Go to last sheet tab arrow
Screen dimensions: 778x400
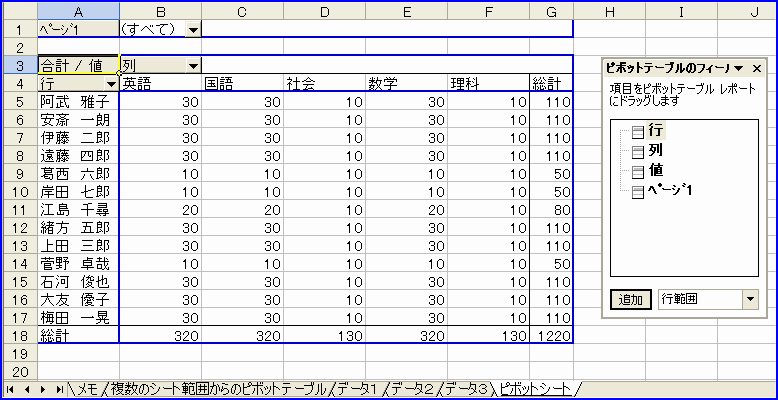(x=59, y=389)
